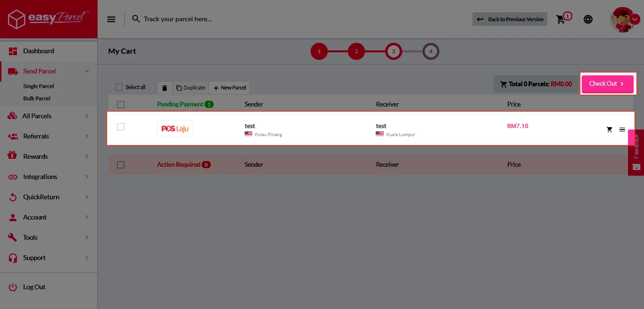Toggle the Pending Payment group checkbox
This screenshot has height=309, width=644.
121,105
